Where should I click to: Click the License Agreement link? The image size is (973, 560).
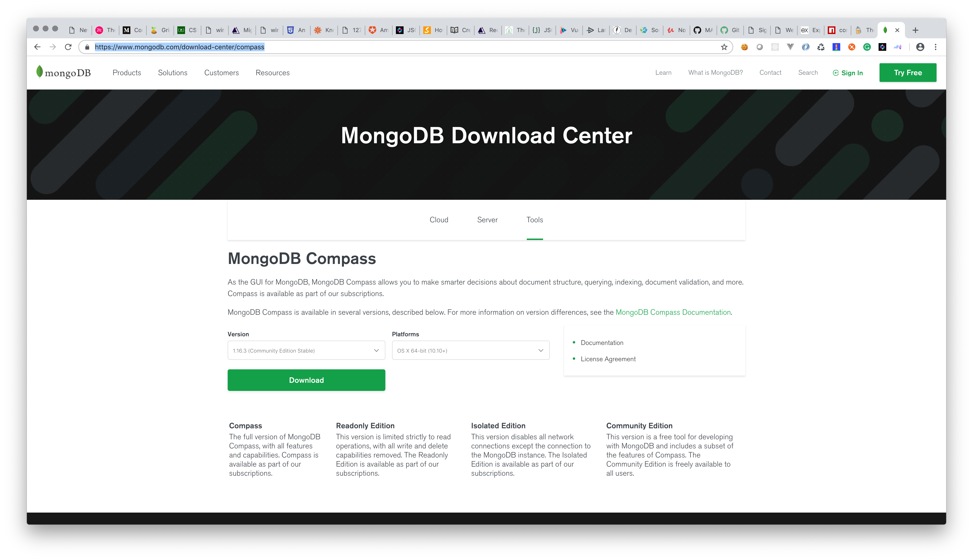609,359
